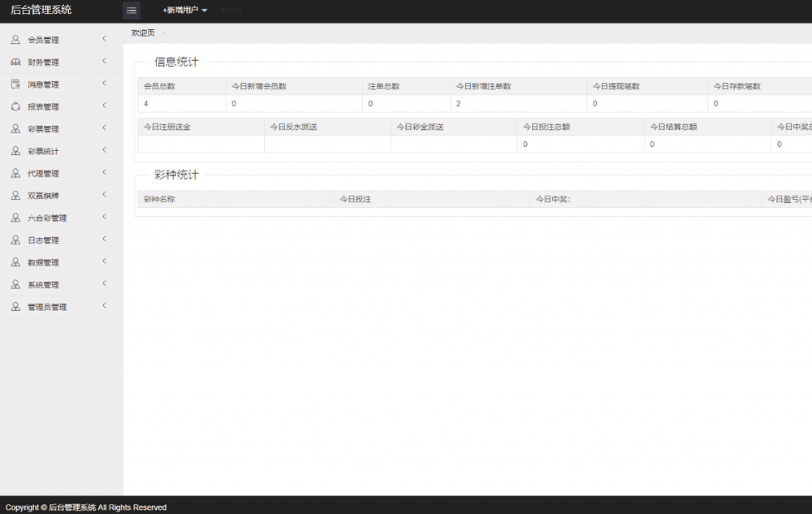The width and height of the screenshot is (812, 514).
Task: Click the 消息管理 message icon
Action: (x=14, y=84)
